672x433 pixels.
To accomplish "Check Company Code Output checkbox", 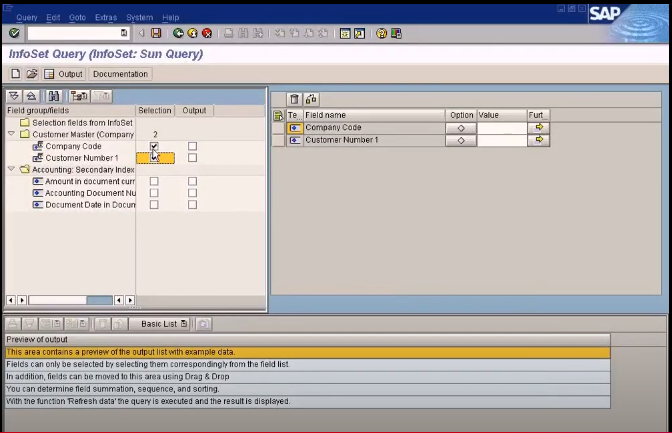I will click(x=192, y=146).
